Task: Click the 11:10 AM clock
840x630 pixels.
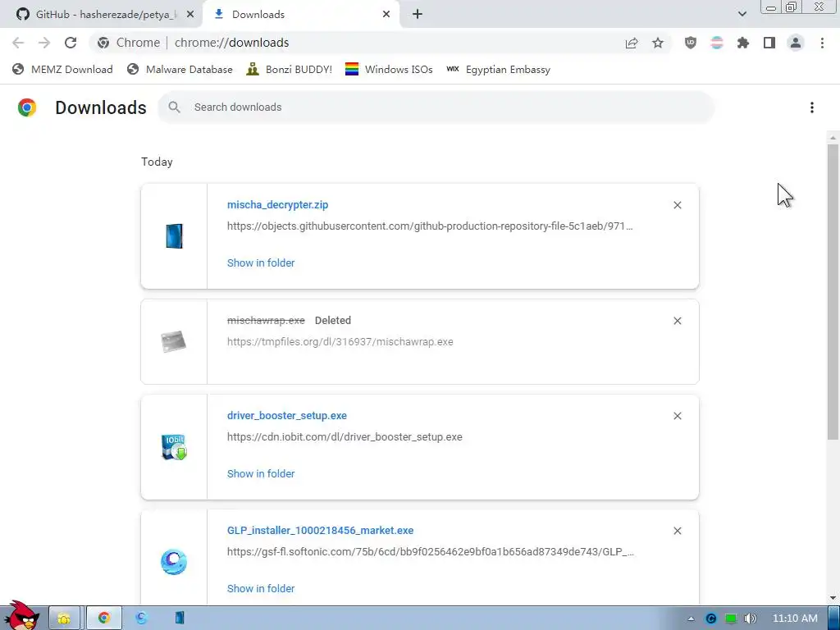Action: click(x=795, y=619)
